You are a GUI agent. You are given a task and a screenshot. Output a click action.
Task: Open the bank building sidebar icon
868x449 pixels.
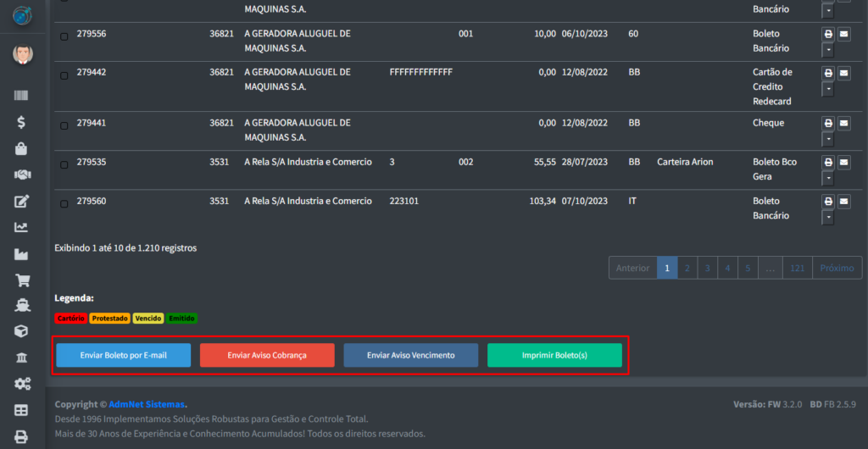tap(22, 358)
